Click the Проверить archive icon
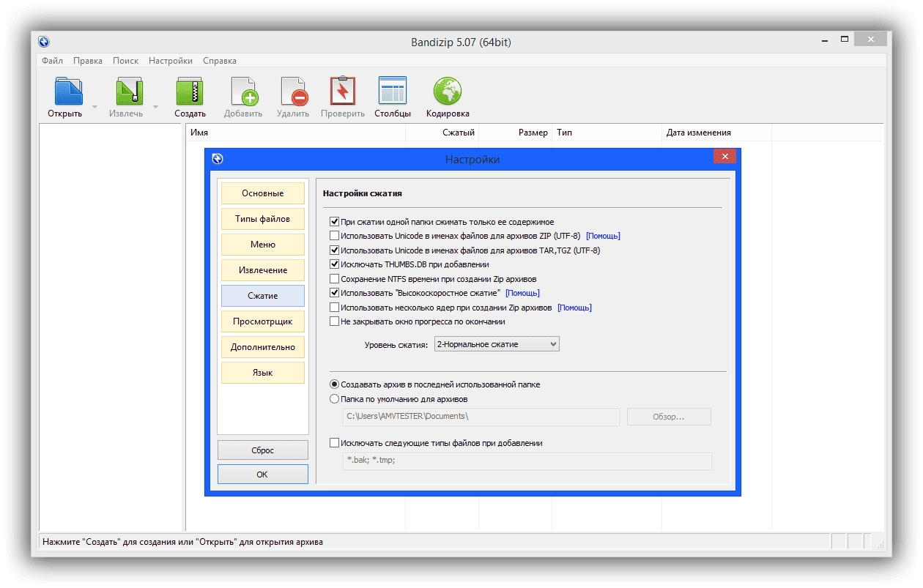 (x=342, y=92)
